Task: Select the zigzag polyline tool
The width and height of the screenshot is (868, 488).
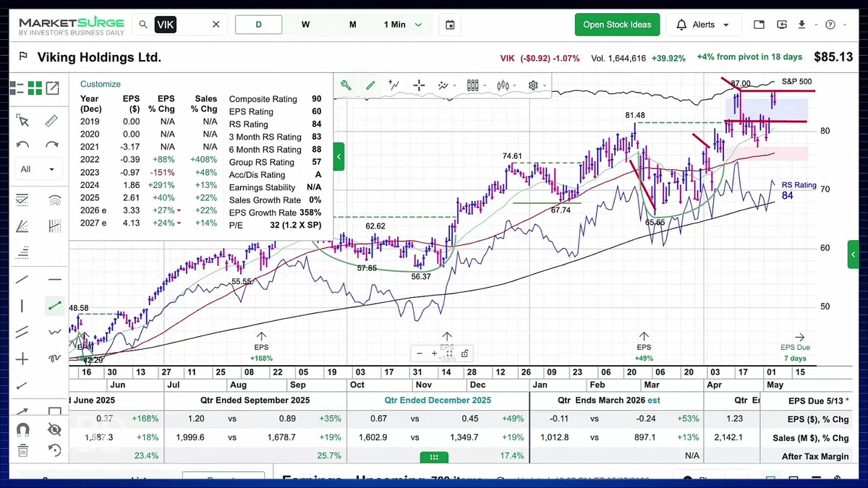Action: pos(54,332)
